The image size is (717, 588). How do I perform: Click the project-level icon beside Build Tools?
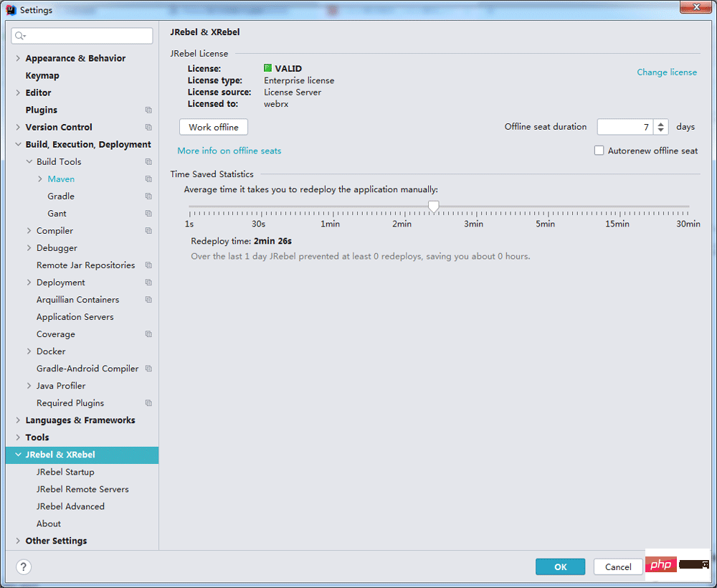[x=148, y=162]
